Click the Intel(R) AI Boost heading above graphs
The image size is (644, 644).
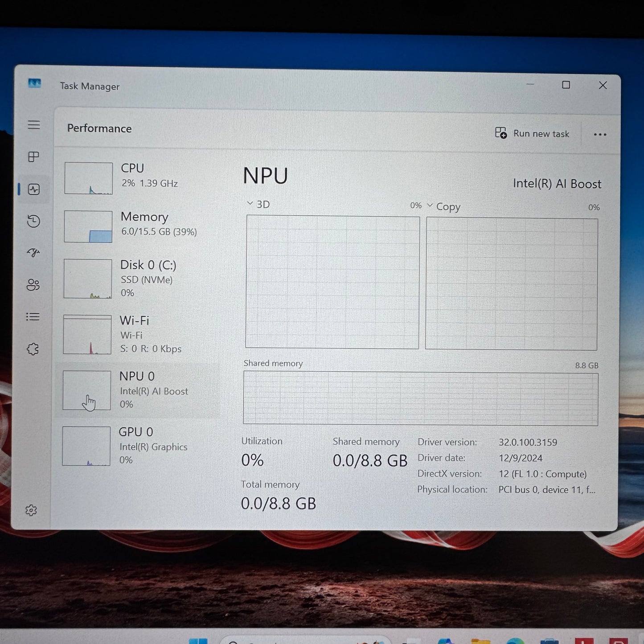pos(557,184)
